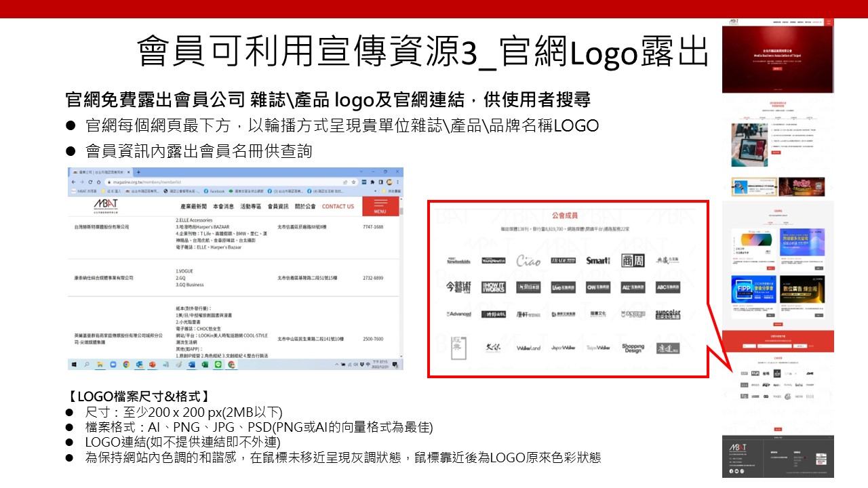The width and height of the screenshot is (868, 488).
Task: Close the Chrome tab in browser screenshot
Action: (129, 172)
